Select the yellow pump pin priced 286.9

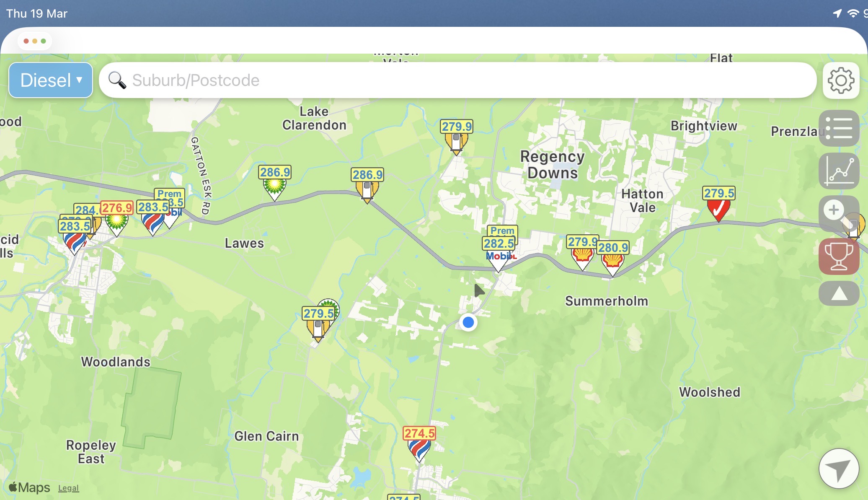pyautogui.click(x=367, y=186)
